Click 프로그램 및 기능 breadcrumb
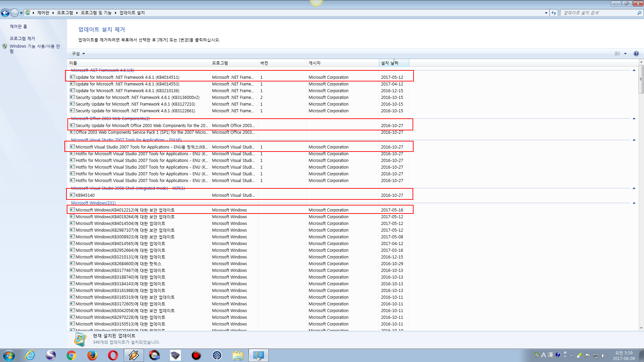This screenshot has height=362, width=644. click(96, 13)
